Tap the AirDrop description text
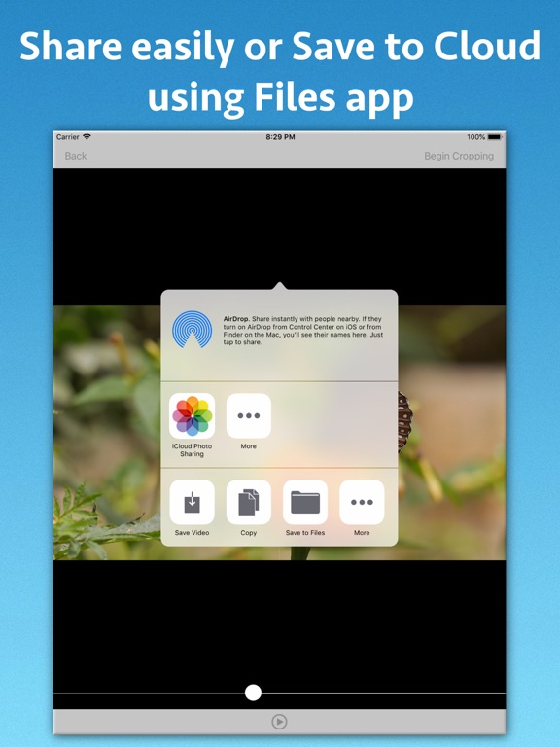Image resolution: width=560 pixels, height=747 pixels. [x=303, y=331]
